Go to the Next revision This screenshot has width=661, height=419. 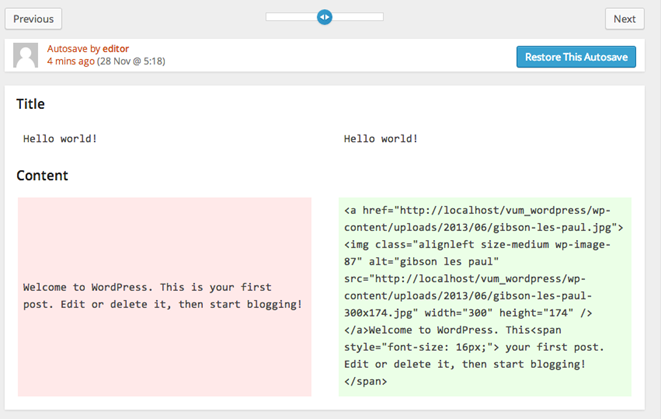624,19
